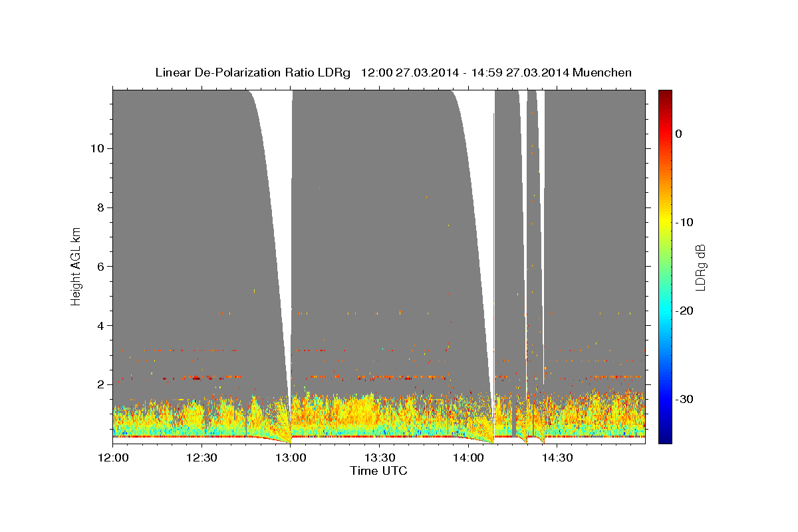Click the 'LDRg dB' colorbar title
798x532 pixels.
pos(700,267)
